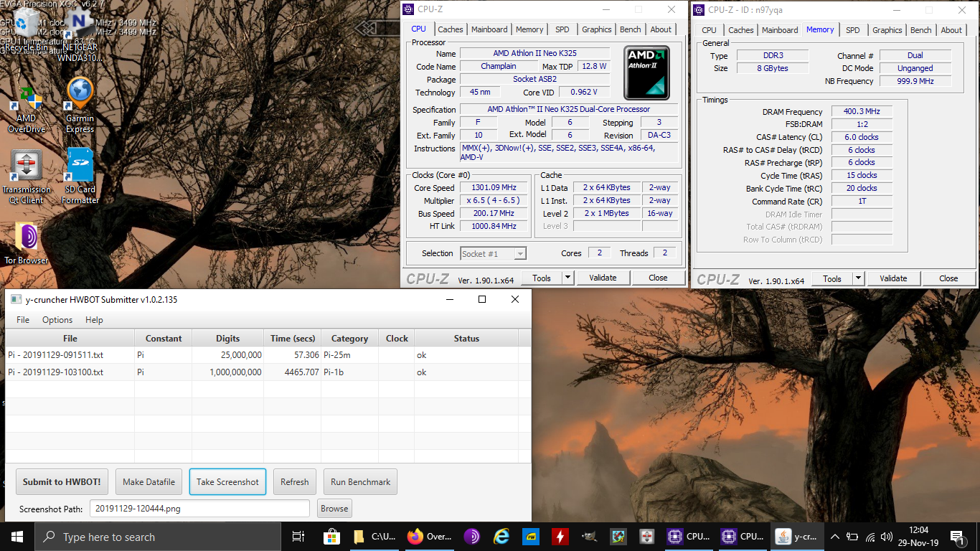
Task: Click the Run Benchmark button
Action: coord(360,482)
